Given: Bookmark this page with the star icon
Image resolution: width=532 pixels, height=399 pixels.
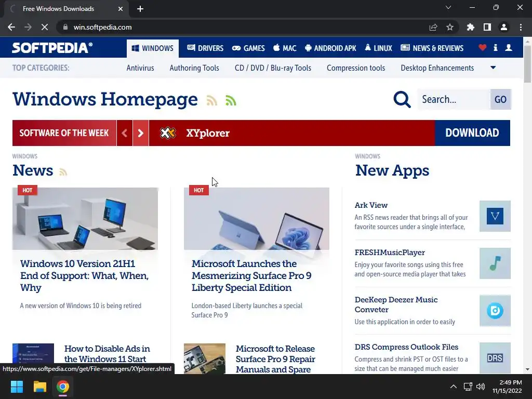Looking at the screenshot, I should (x=450, y=27).
